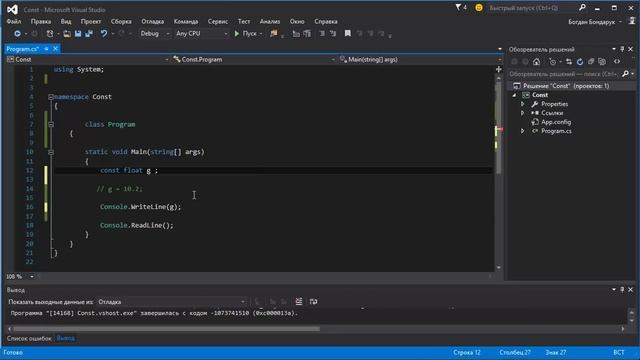Close the Program.cs tab

56,49
